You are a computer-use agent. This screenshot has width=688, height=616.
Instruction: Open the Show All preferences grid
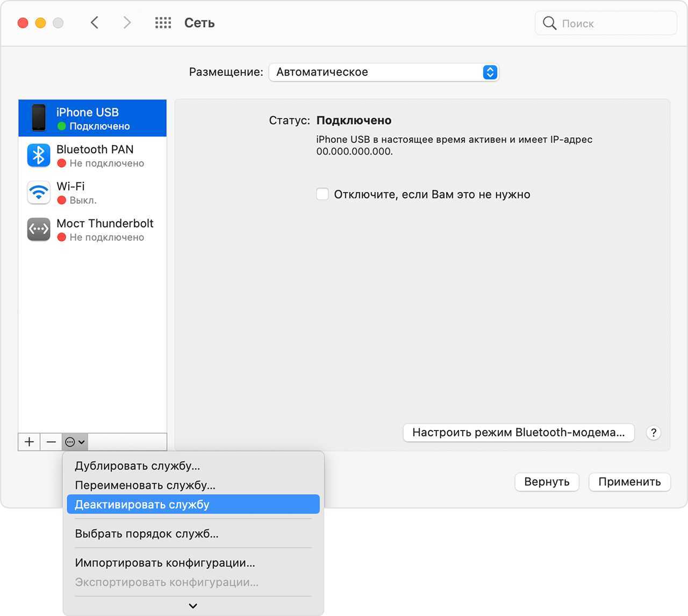[163, 23]
